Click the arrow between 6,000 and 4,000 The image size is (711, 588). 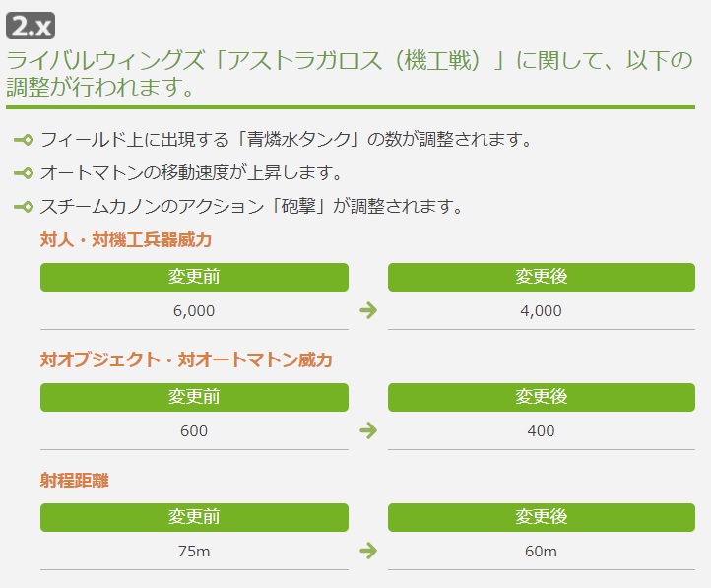coord(368,310)
